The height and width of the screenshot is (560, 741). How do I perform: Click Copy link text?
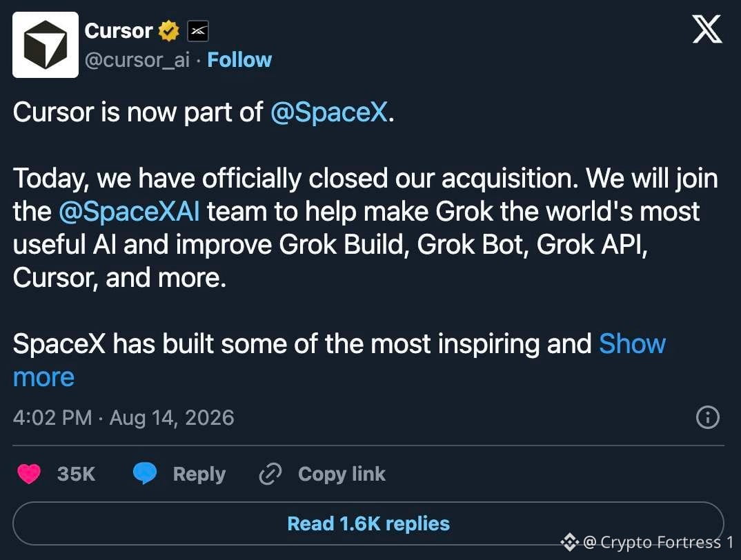(342, 474)
